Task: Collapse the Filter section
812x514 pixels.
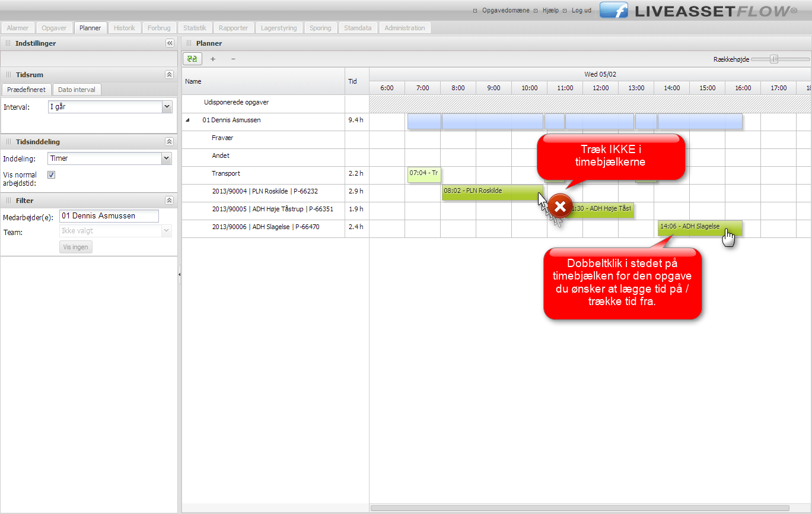Action: click(x=169, y=201)
